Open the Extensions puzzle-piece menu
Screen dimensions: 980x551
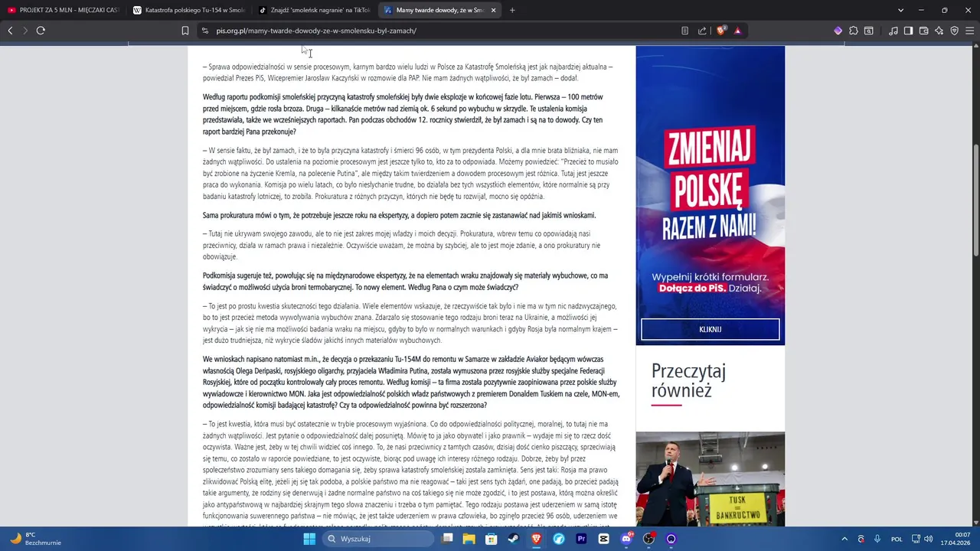pyautogui.click(x=854, y=31)
